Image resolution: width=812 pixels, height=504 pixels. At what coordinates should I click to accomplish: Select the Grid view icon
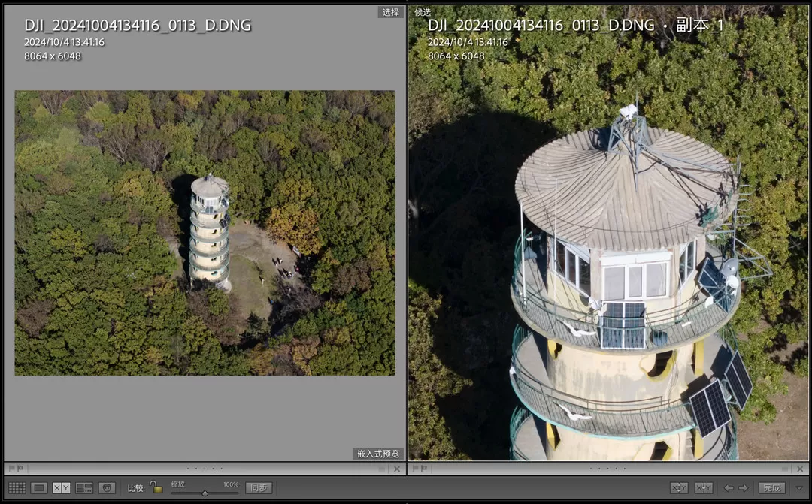click(x=17, y=487)
